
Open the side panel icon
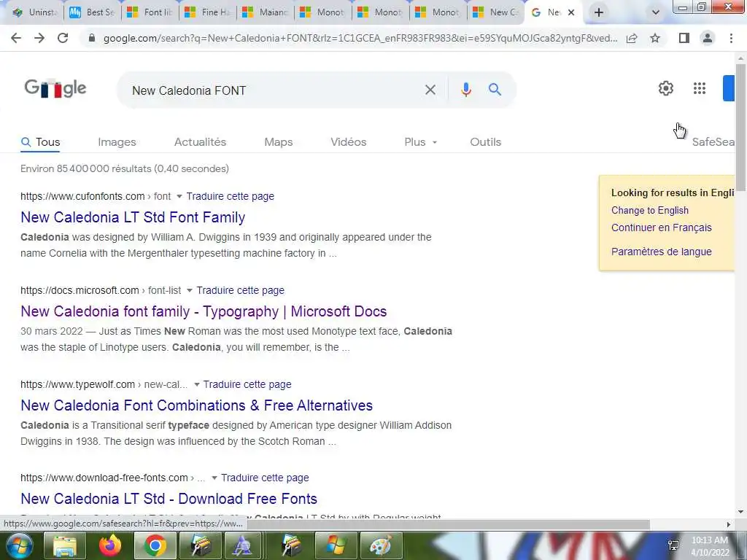[684, 38]
